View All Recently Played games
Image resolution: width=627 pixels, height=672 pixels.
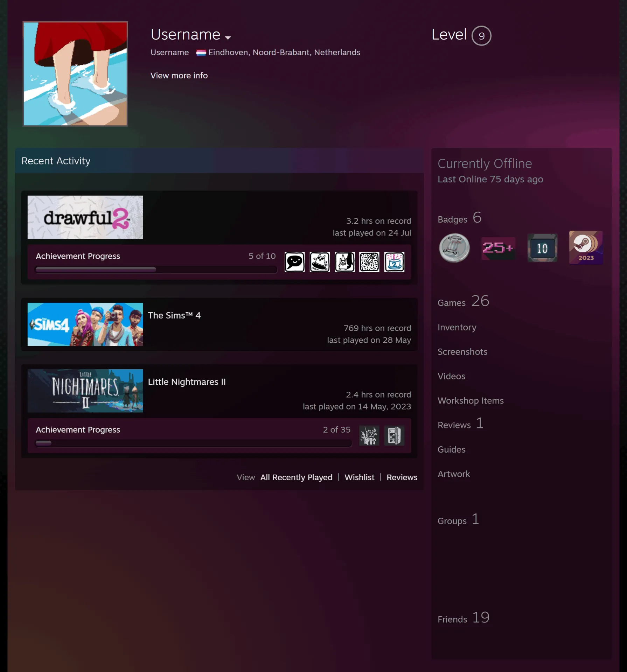tap(296, 477)
